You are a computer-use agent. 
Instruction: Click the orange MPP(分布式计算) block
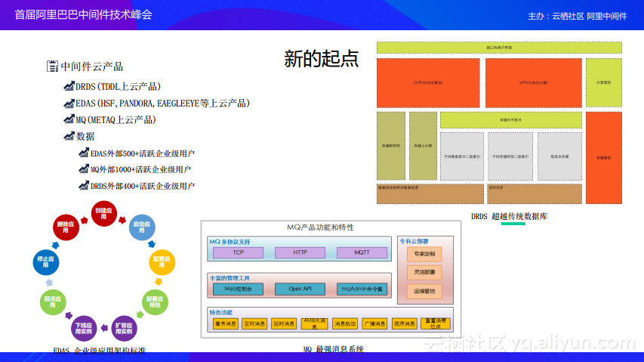click(534, 82)
